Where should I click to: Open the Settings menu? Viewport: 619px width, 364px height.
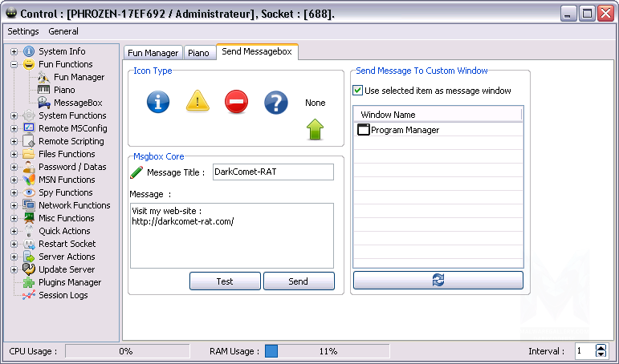pyautogui.click(x=22, y=31)
